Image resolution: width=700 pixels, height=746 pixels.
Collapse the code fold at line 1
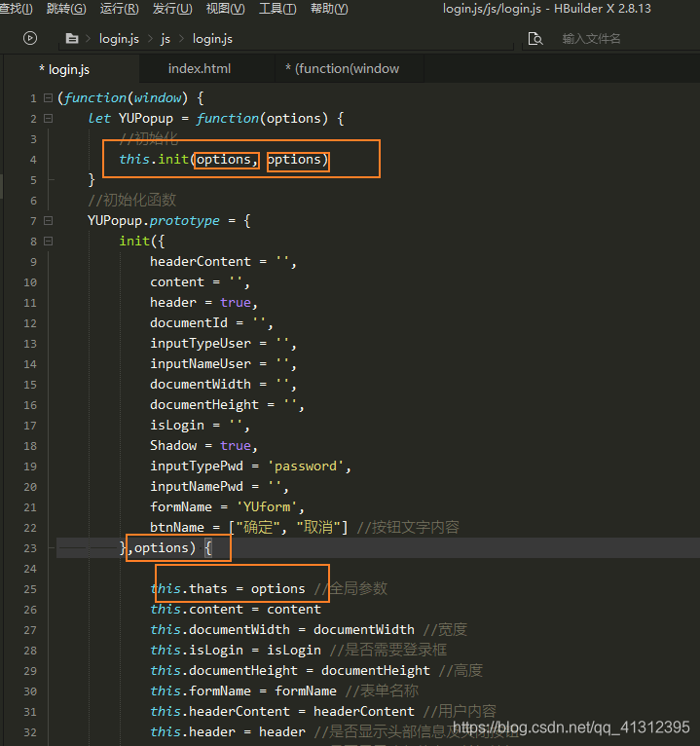click(48, 98)
